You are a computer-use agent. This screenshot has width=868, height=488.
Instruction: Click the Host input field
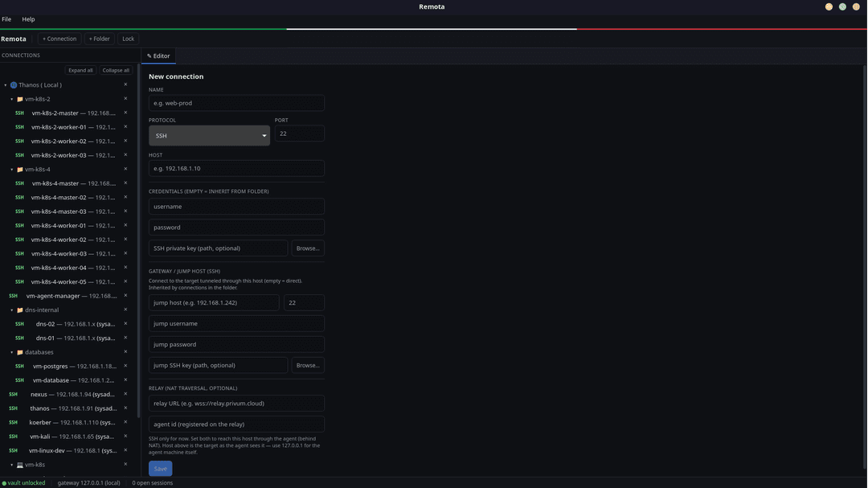click(236, 168)
